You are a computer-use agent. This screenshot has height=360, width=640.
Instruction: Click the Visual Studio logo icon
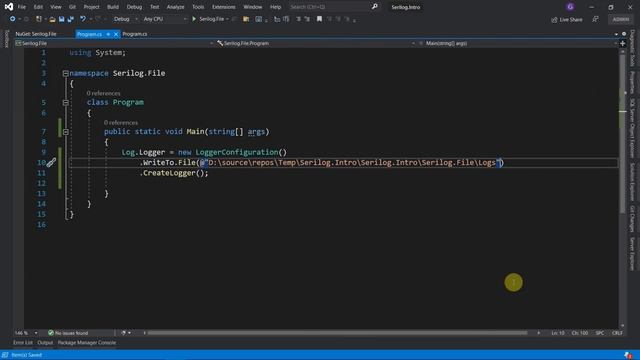(9, 7)
